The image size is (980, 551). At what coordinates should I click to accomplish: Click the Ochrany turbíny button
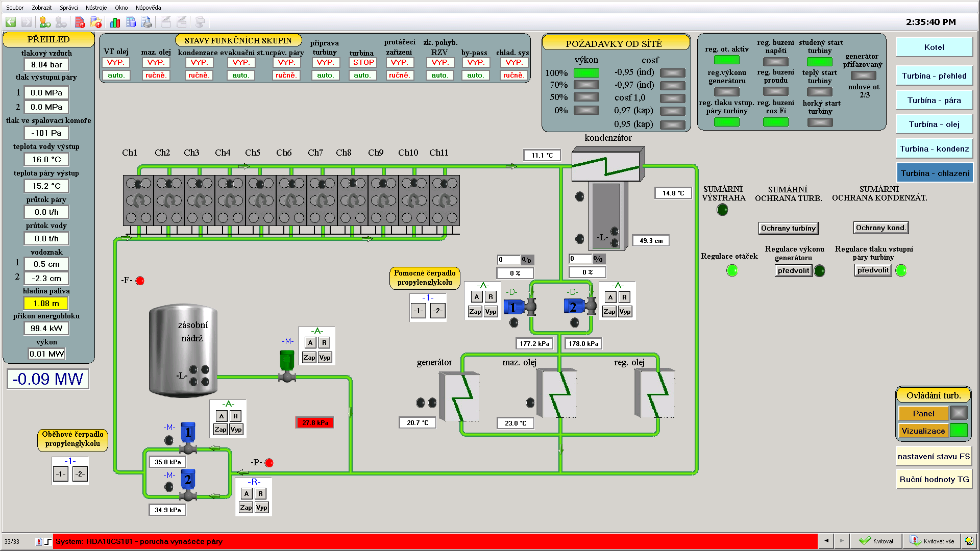pos(788,228)
